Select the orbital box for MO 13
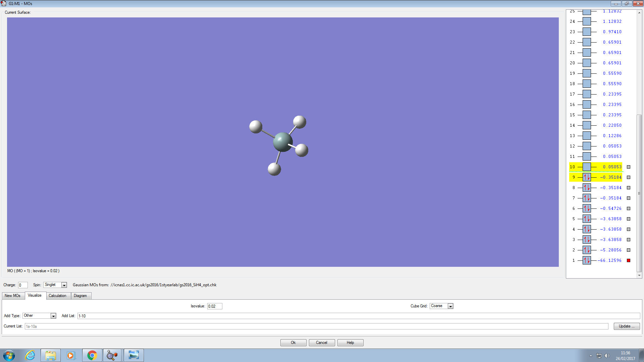The width and height of the screenshot is (644, 362). [587, 136]
